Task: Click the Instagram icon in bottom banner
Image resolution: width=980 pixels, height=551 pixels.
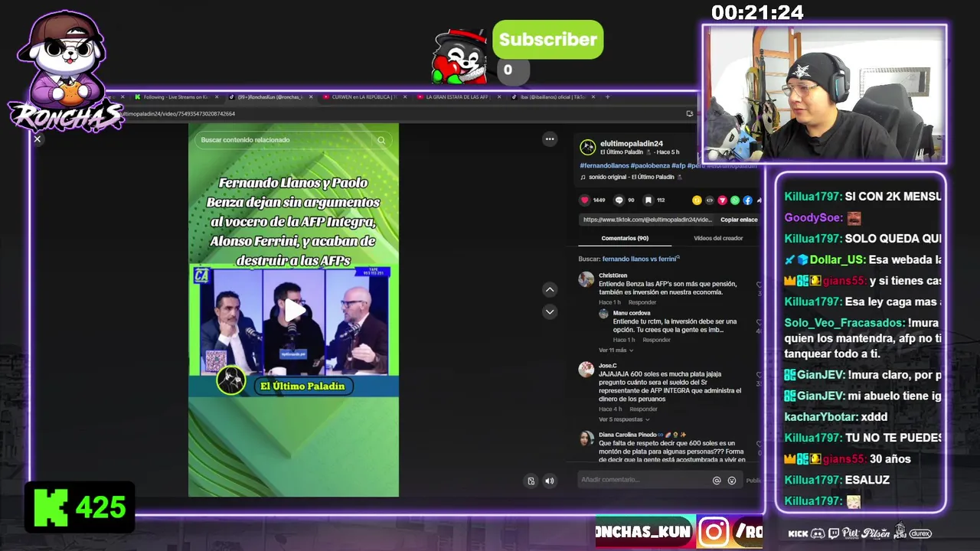Action: coord(713,532)
